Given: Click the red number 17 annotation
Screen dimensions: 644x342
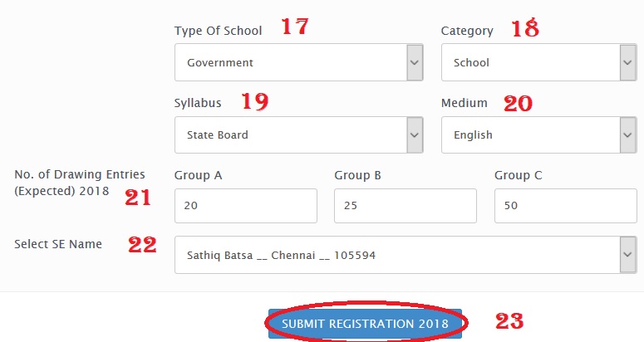Looking at the screenshot, I should pos(293,27).
